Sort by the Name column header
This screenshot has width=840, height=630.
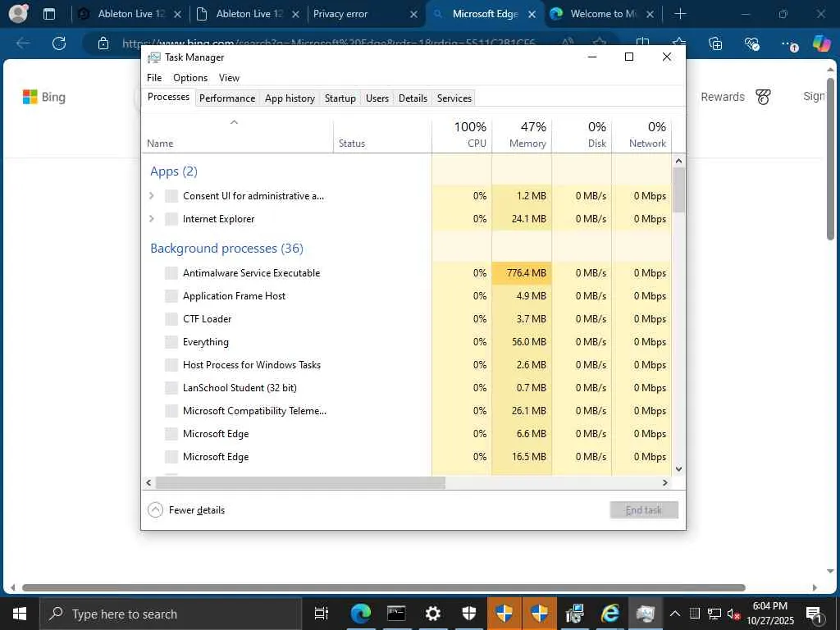pos(237,135)
